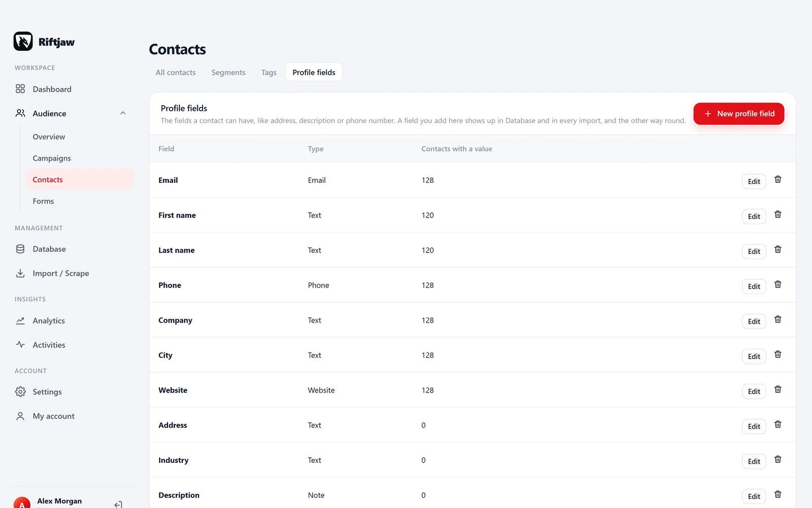Edit the Website field

pyautogui.click(x=754, y=392)
